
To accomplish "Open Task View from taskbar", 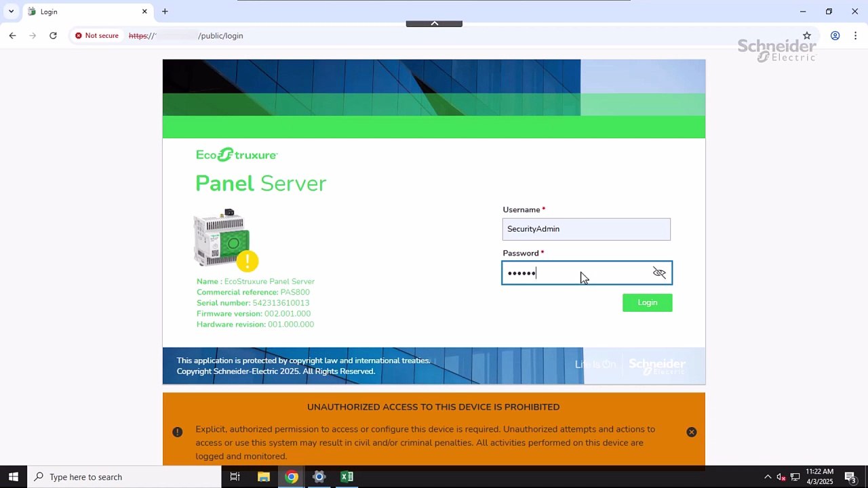I will point(235,476).
